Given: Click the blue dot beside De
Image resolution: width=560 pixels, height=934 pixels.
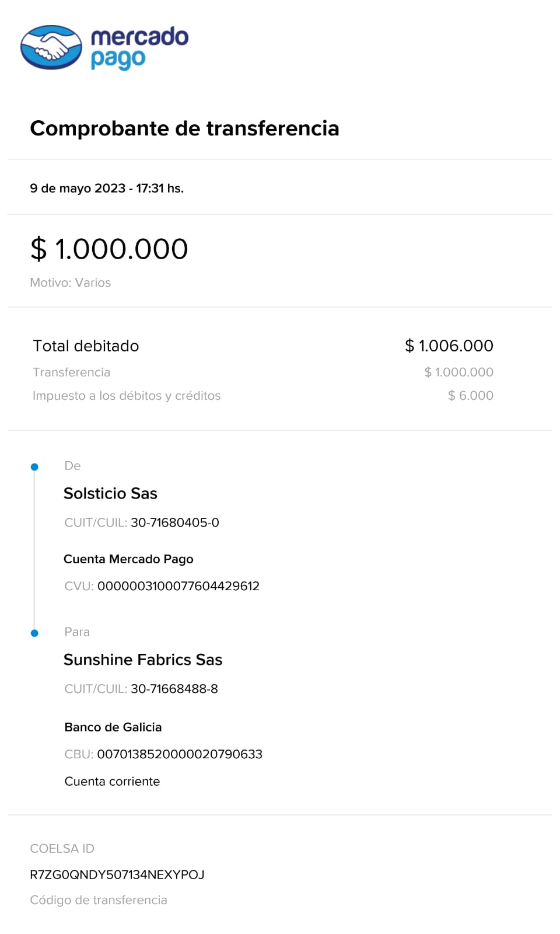Looking at the screenshot, I should pyautogui.click(x=34, y=467).
